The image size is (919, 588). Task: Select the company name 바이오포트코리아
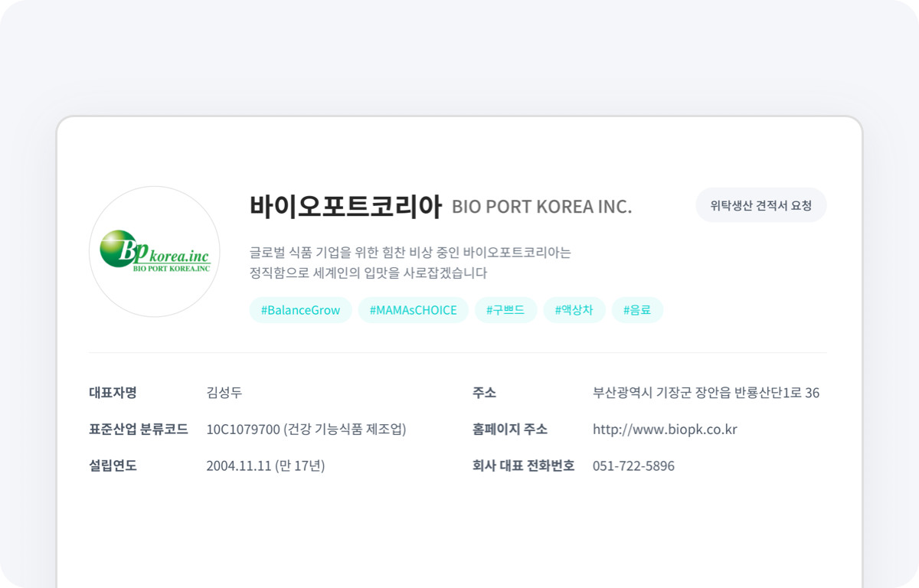[347, 205]
